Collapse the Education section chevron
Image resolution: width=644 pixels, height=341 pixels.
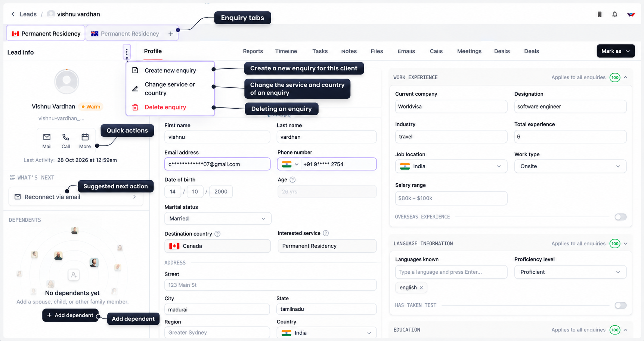tap(626, 330)
